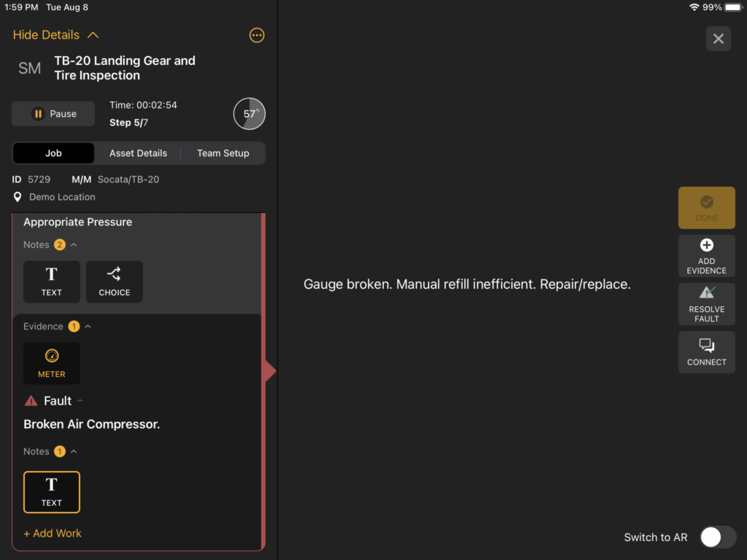
Task: Open the TEXT note under Appropriate Pressure
Action: tap(52, 281)
